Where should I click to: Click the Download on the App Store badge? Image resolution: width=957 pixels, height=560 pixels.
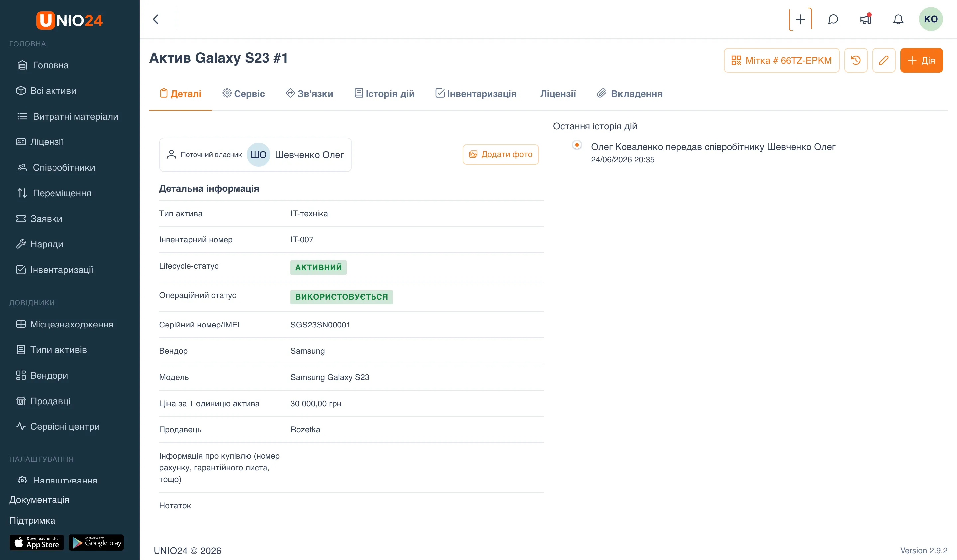point(37,542)
